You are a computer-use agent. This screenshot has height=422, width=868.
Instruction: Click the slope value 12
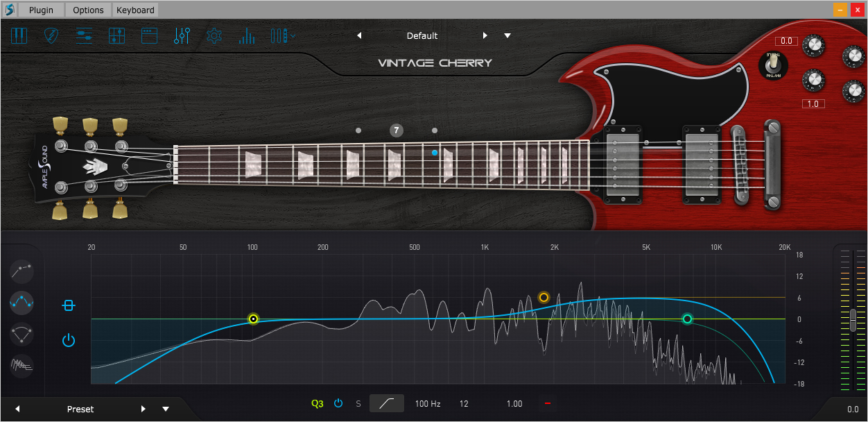(x=464, y=404)
